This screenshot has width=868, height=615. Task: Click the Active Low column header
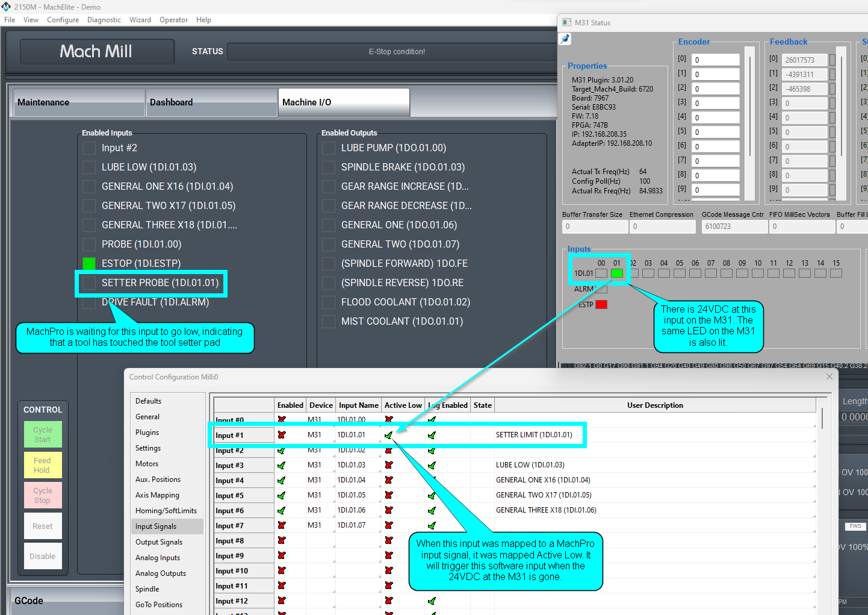coord(403,405)
